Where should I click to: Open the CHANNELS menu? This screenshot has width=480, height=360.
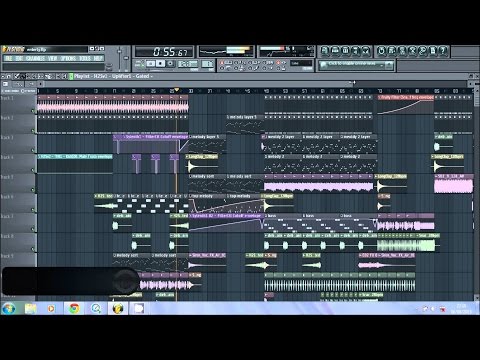(x=35, y=58)
